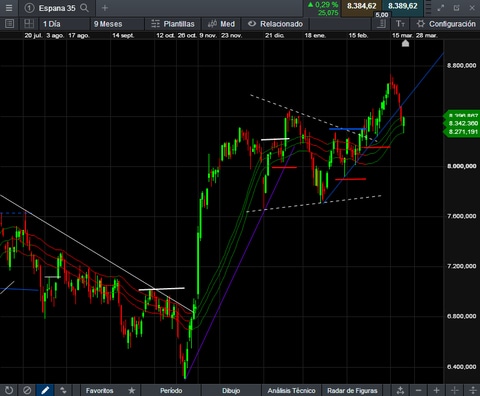Click the fit-chart icon beside minus
The height and width of the screenshot is (396, 480).
point(400,390)
